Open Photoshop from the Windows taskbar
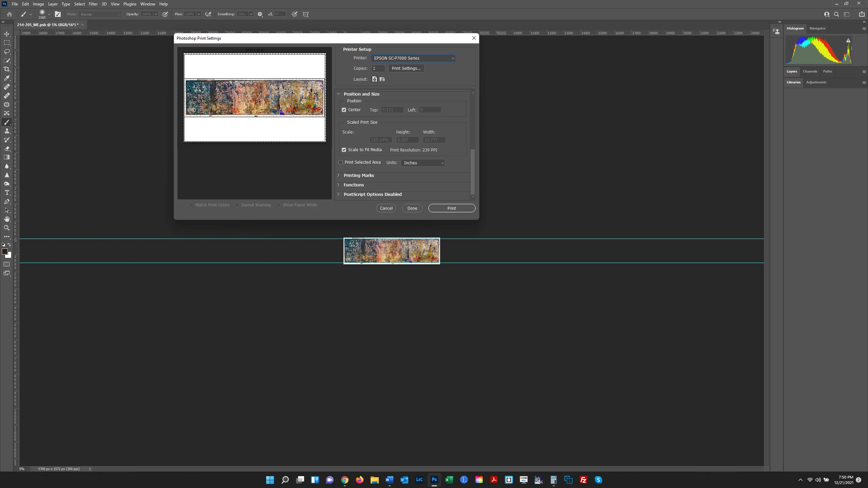Viewport: 868px width, 488px height. 434,480
